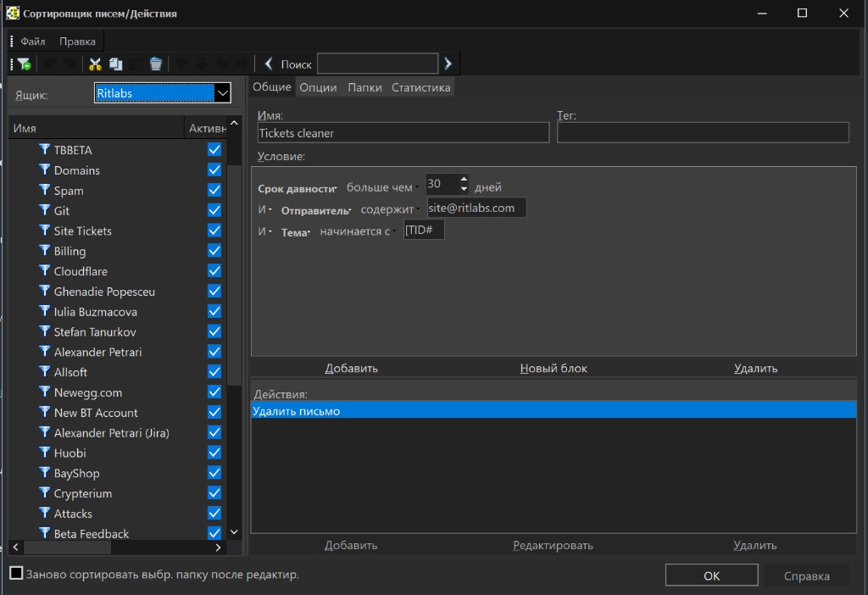
Task: Create a new filter with the funnel-plus icon
Action: coord(24,64)
